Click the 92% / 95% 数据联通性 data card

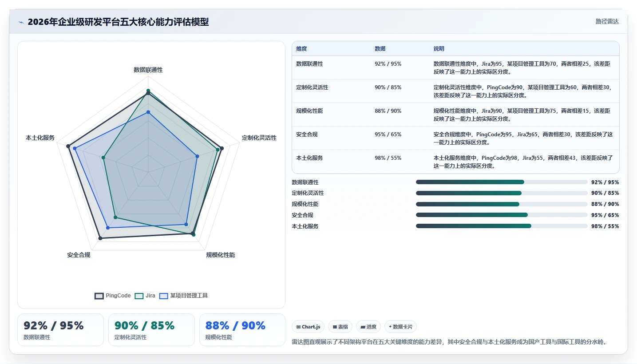(60, 330)
